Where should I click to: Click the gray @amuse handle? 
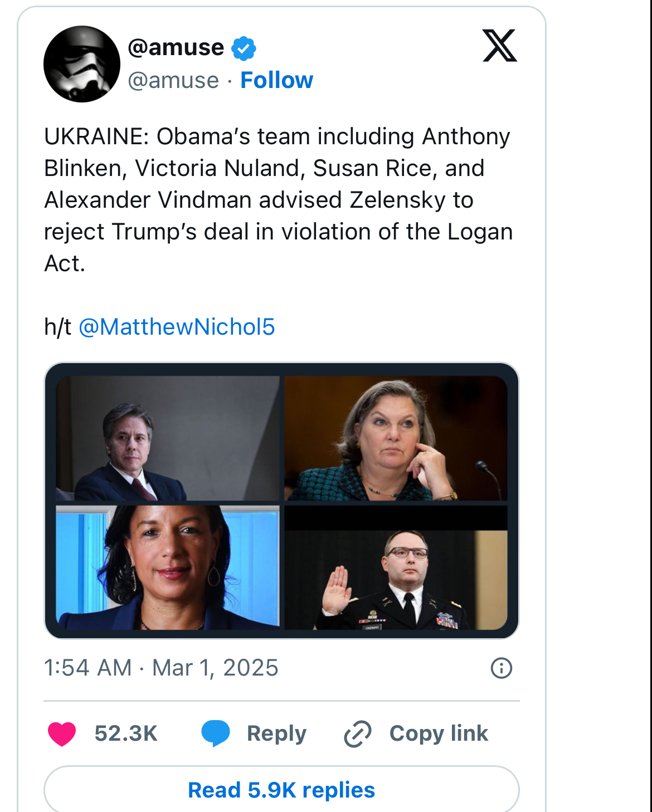[x=173, y=80]
